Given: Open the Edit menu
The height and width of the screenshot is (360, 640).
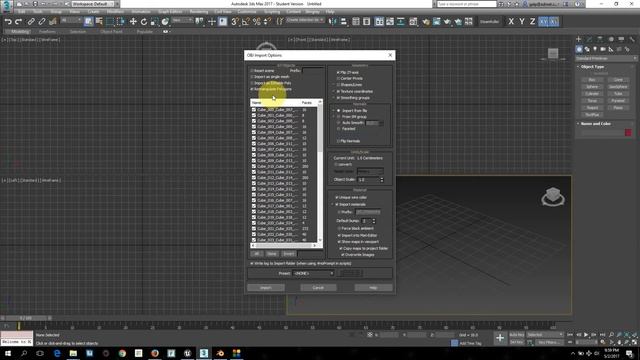Looking at the screenshot, I should tap(21, 12).
